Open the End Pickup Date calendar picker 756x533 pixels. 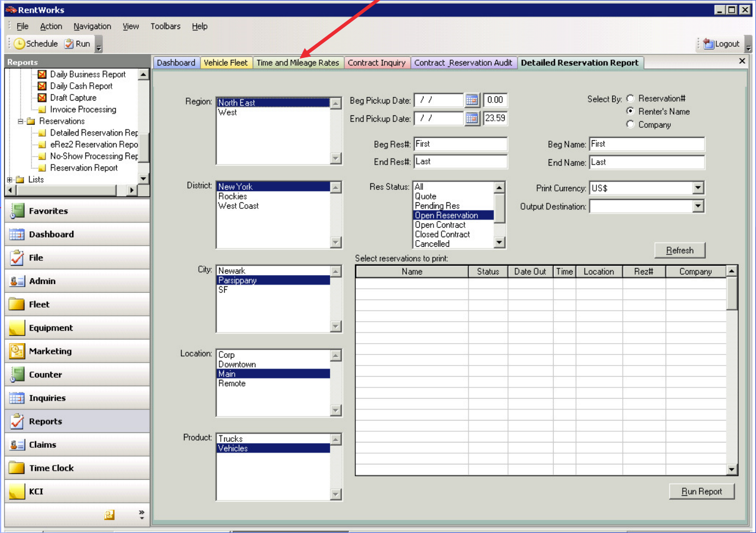(x=471, y=118)
